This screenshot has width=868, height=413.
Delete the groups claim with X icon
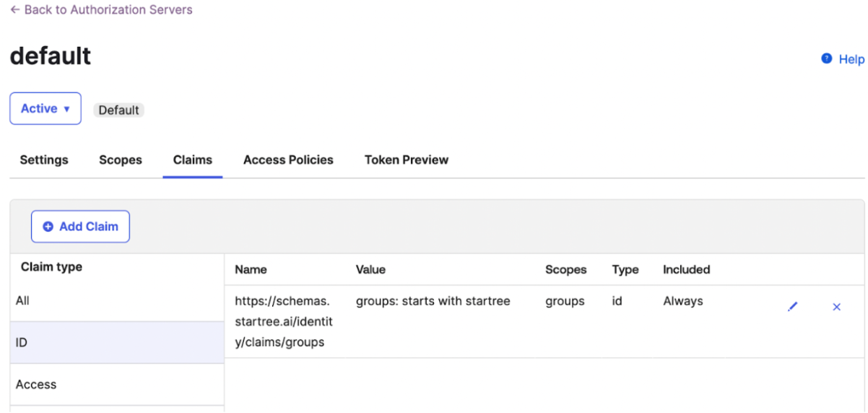[x=837, y=307]
